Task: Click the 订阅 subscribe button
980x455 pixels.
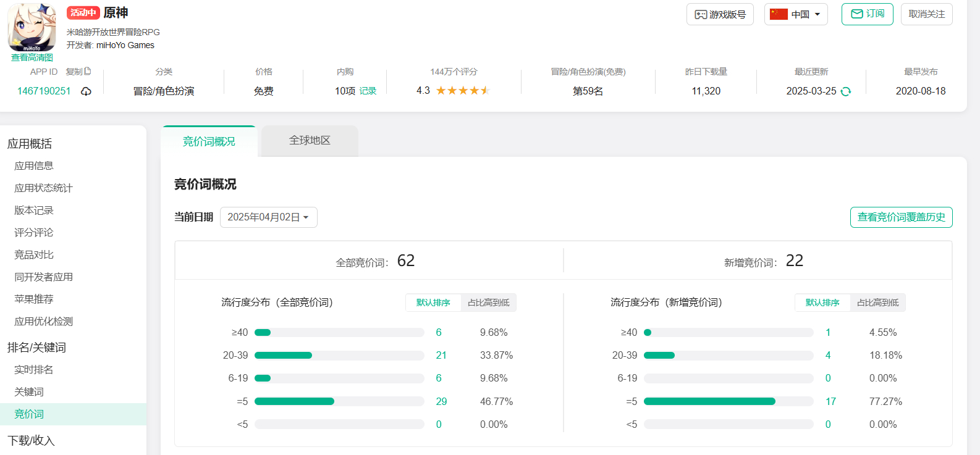Action: (x=868, y=14)
